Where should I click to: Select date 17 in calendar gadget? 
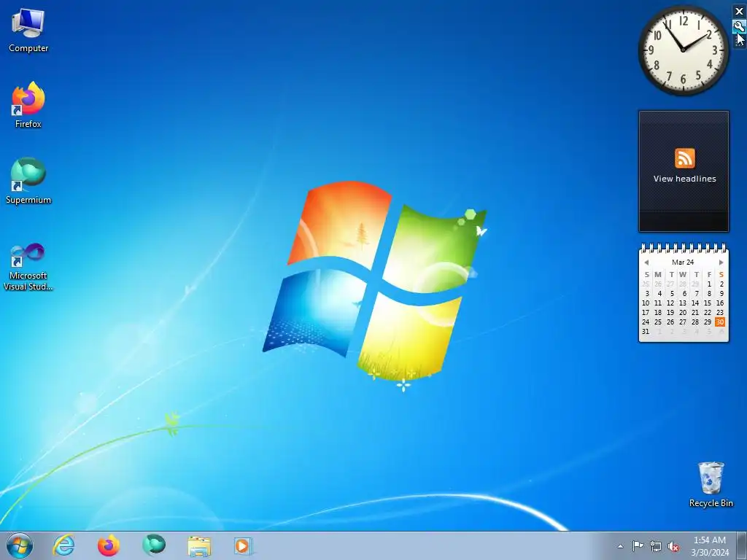click(646, 312)
